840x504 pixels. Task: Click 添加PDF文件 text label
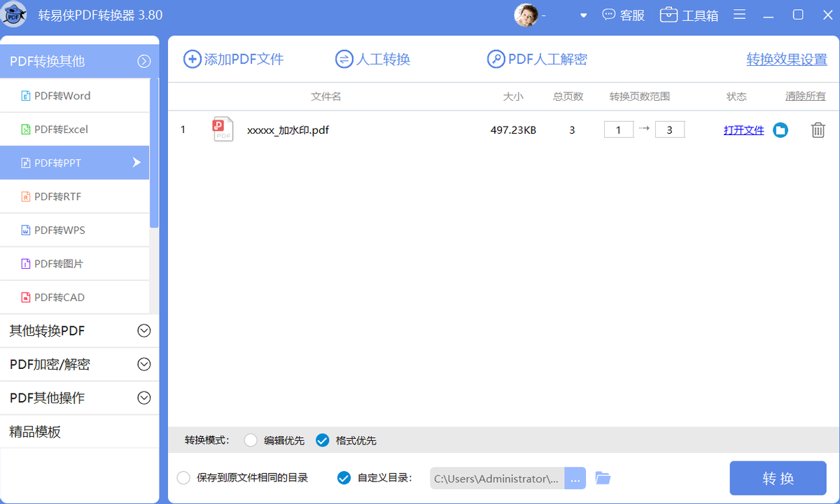(244, 59)
